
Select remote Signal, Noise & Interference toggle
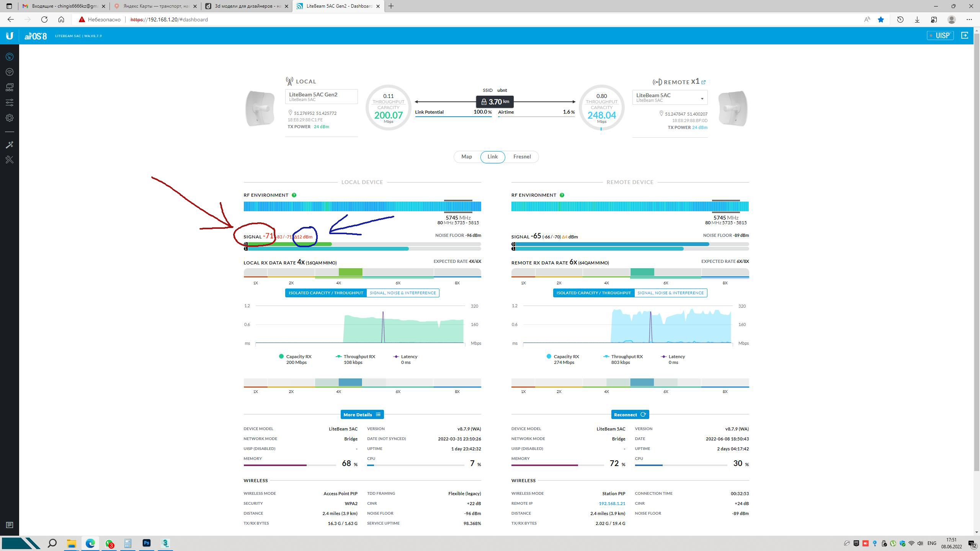670,293
